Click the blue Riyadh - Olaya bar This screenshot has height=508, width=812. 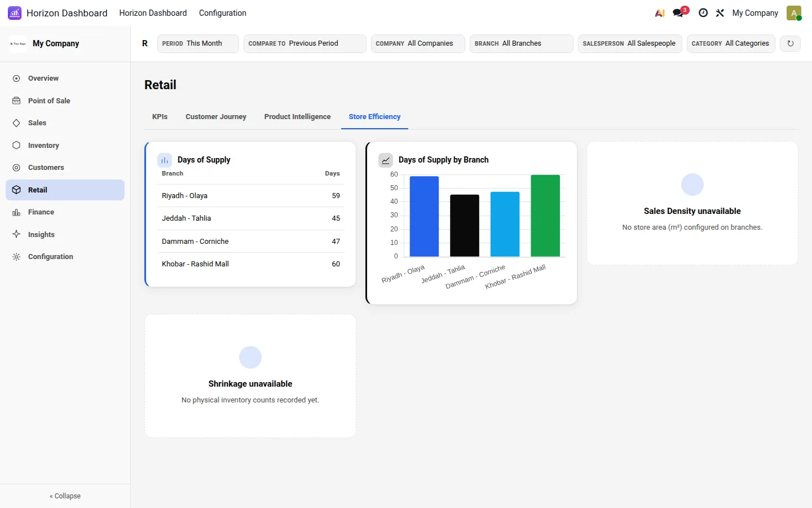424,217
